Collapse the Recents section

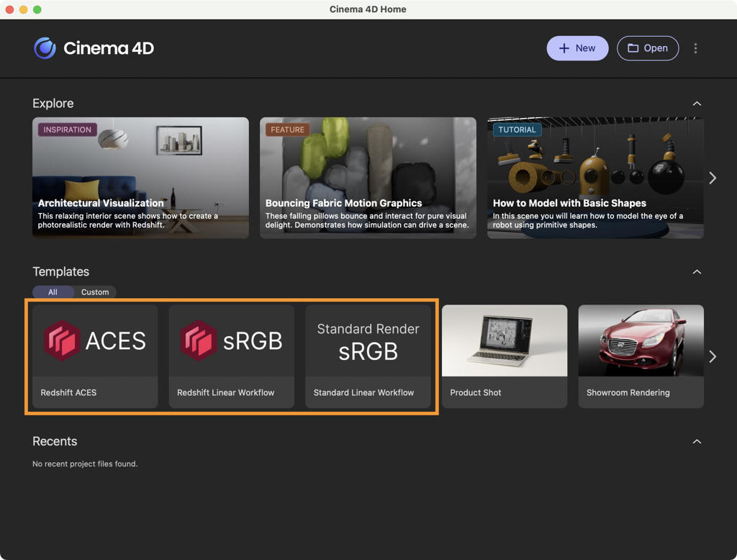point(697,441)
